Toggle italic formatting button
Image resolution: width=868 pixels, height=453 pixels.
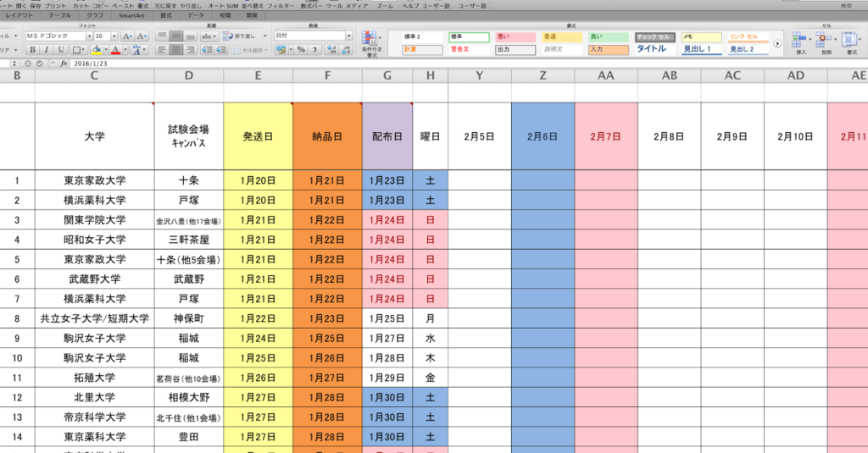pos(47,50)
